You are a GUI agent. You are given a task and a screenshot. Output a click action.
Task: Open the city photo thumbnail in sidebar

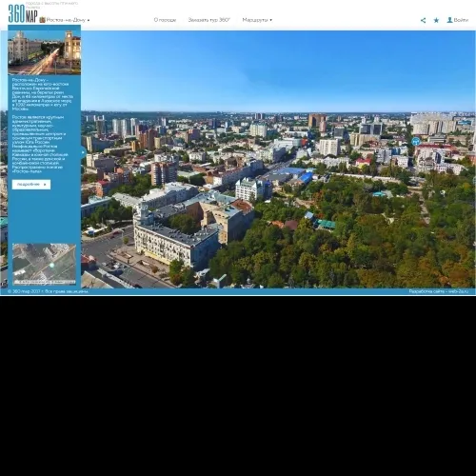45,52
